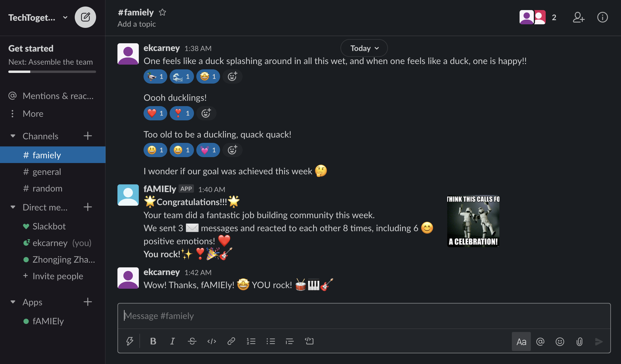Switch to the general channel
The width and height of the screenshot is (621, 364).
coord(47,172)
